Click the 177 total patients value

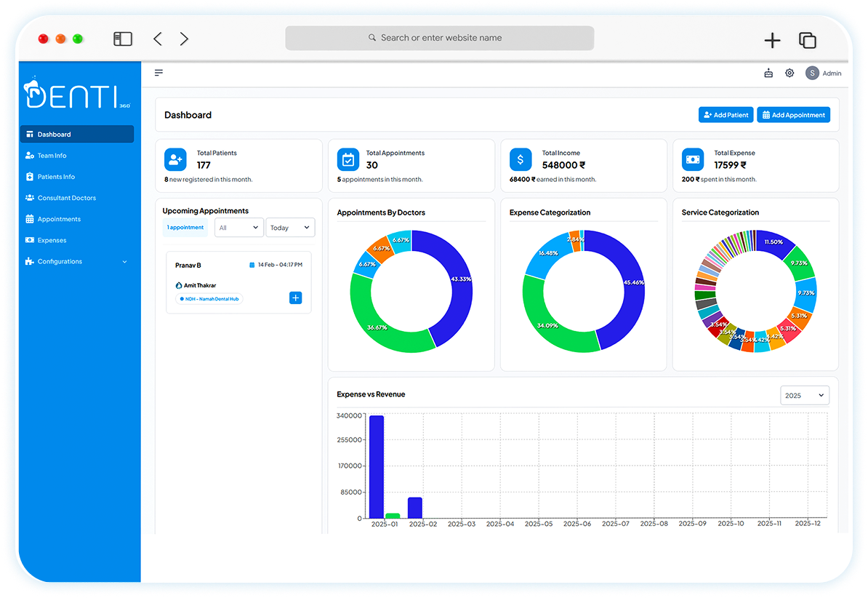[204, 165]
